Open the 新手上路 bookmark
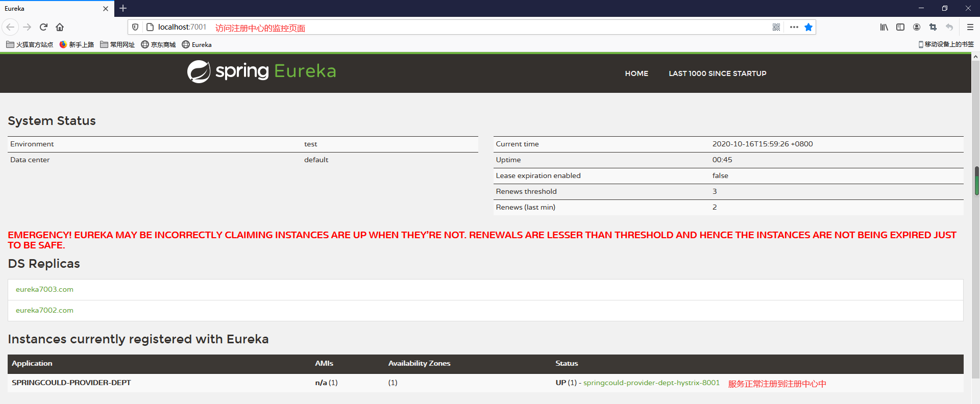 (77, 45)
